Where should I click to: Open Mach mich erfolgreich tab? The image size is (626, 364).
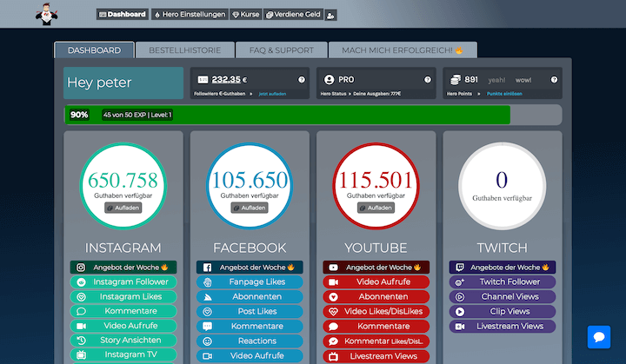(x=403, y=50)
